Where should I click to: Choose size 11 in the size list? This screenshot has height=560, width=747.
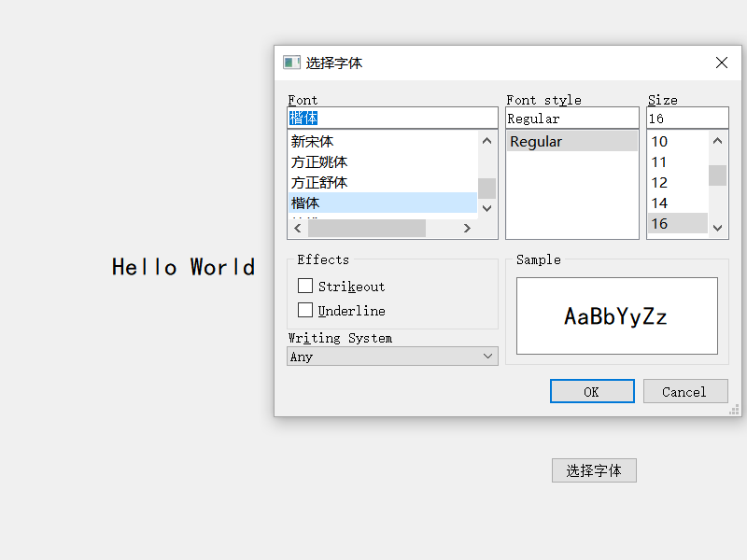coord(678,161)
